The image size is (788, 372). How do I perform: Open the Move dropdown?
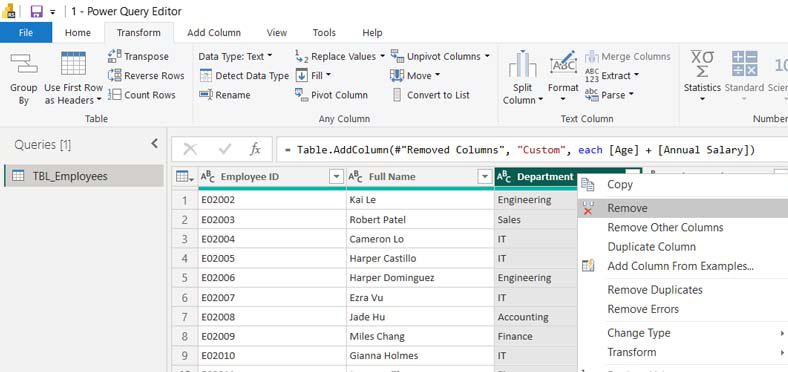pos(415,76)
